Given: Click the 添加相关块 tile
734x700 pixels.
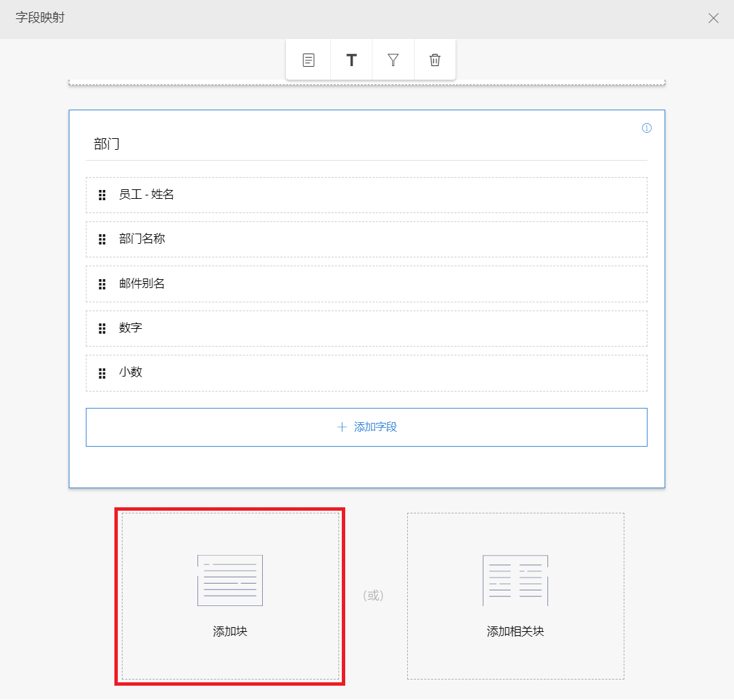Looking at the screenshot, I should pos(515,596).
